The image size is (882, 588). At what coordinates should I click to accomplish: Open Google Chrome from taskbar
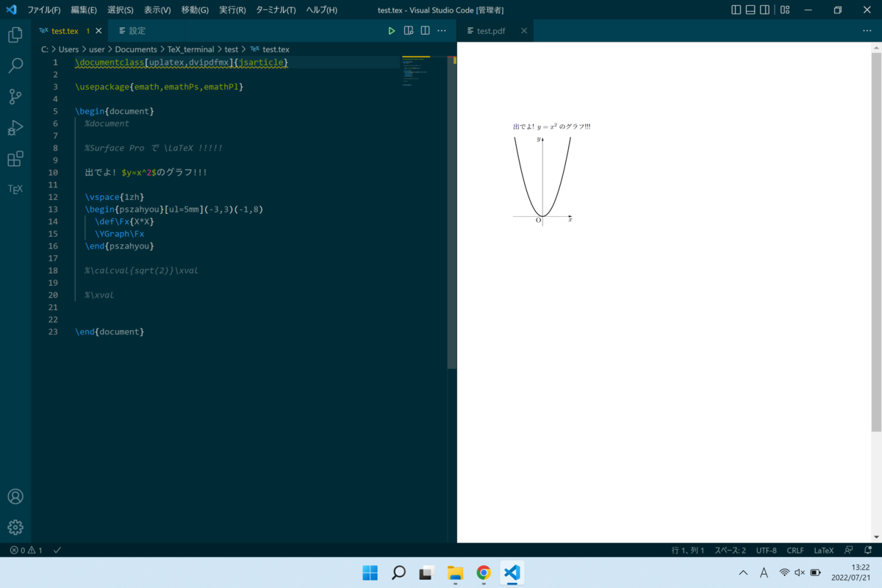[483, 573]
